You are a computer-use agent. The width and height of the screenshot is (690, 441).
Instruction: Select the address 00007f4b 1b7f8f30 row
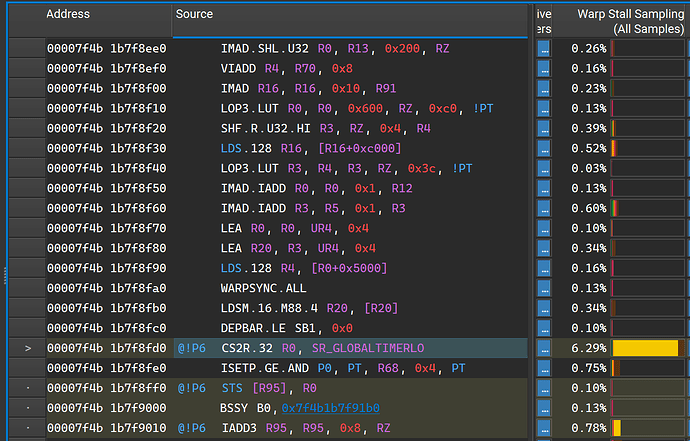coord(106,148)
